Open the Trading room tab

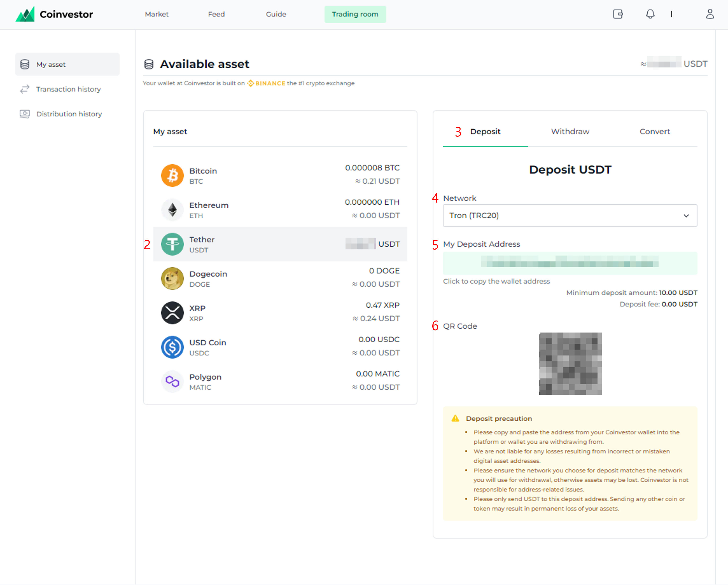(x=355, y=14)
